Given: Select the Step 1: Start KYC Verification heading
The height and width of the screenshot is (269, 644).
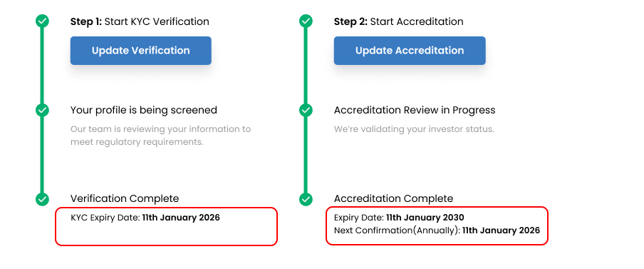Looking at the screenshot, I should tap(140, 21).
